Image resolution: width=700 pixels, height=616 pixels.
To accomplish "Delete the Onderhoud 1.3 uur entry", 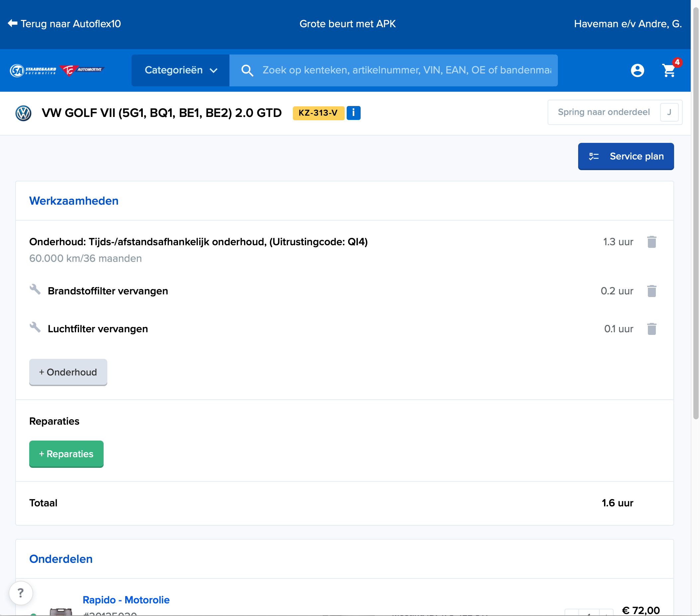I will 652,242.
